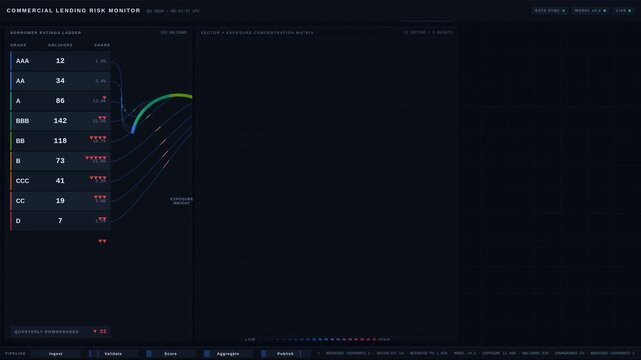Click the Obligors column header

click(x=61, y=45)
